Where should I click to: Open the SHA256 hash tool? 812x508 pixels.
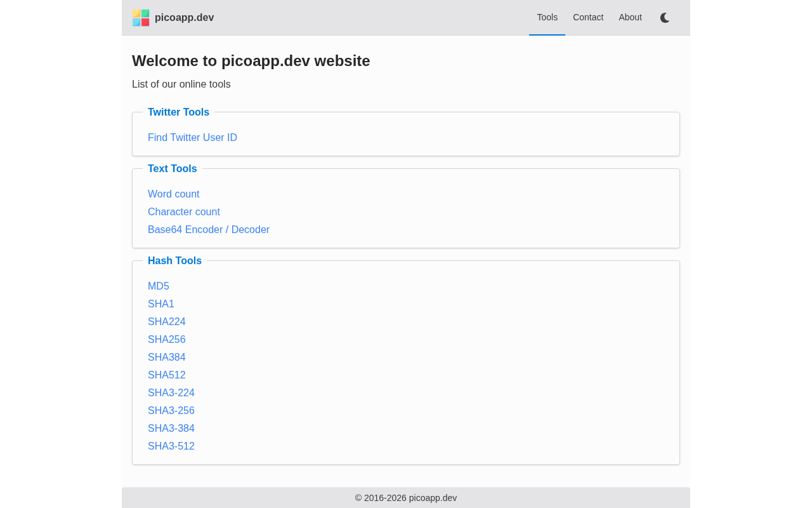click(x=167, y=340)
